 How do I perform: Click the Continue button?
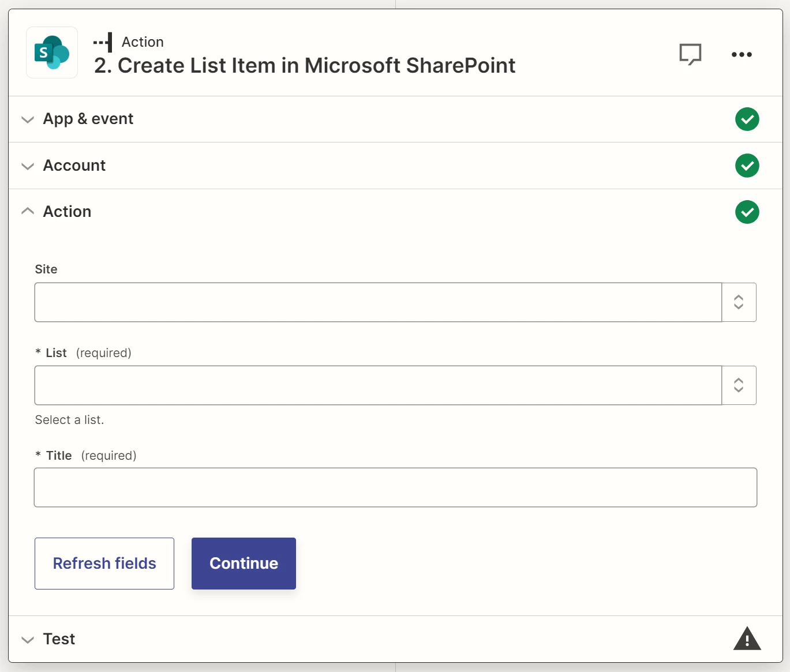tap(243, 563)
